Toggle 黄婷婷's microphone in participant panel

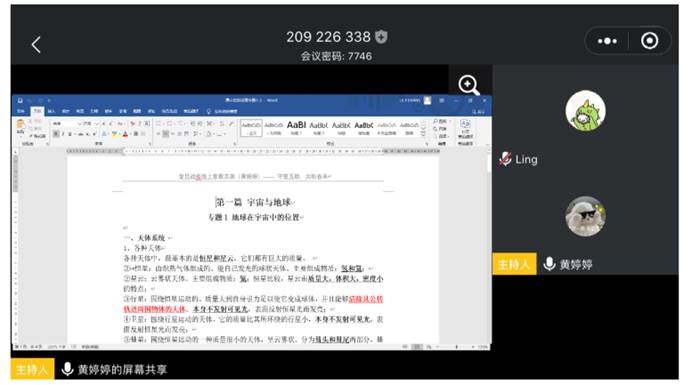coord(549,264)
